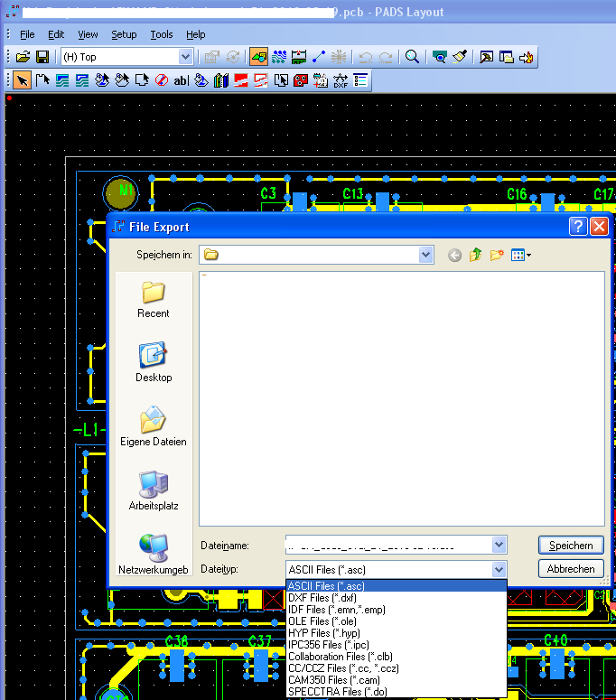Click the Open file icon in toolbar
The width and height of the screenshot is (616, 700).
pyautogui.click(x=23, y=57)
